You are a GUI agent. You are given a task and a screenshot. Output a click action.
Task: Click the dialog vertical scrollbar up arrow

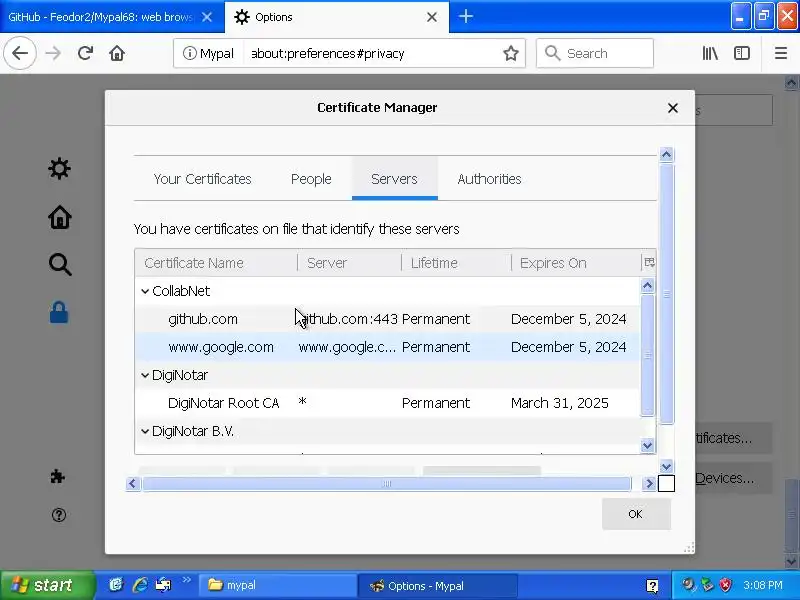point(666,154)
